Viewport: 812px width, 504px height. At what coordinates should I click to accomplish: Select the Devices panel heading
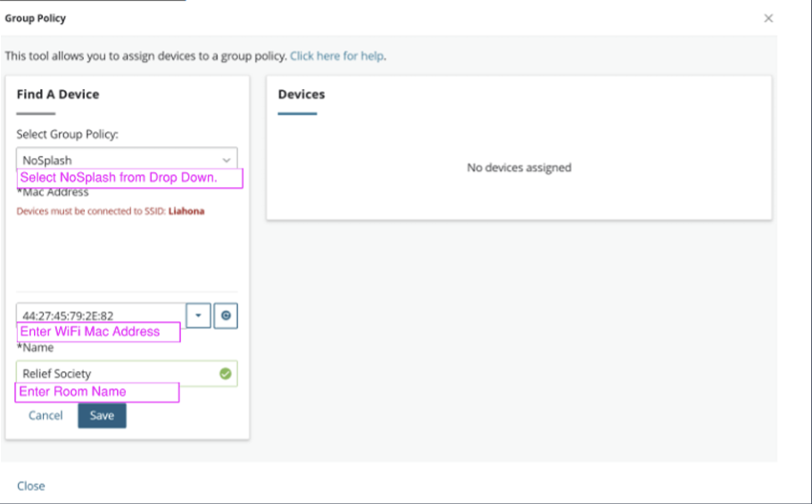point(302,95)
